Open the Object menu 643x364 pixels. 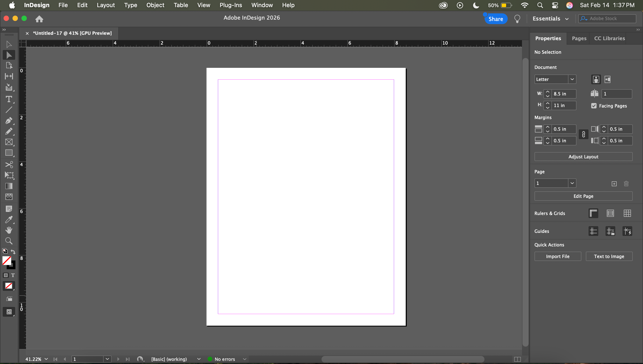[155, 5]
